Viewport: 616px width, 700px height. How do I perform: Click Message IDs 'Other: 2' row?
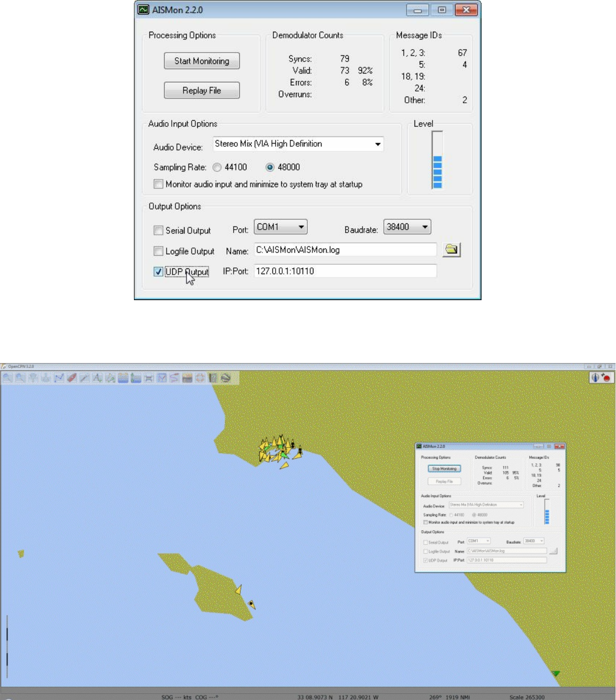tap(436, 100)
